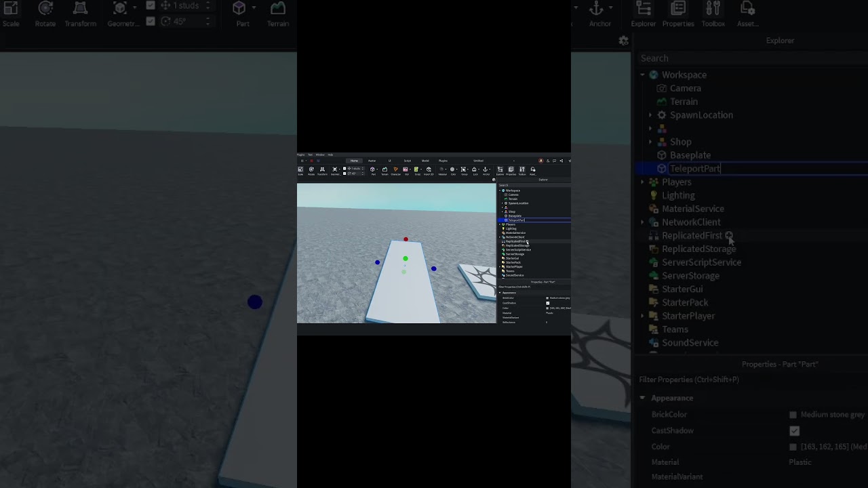Click the BrickColor swatch in the enlarged Properties panel
This screenshot has height=488, width=868.
click(x=793, y=415)
